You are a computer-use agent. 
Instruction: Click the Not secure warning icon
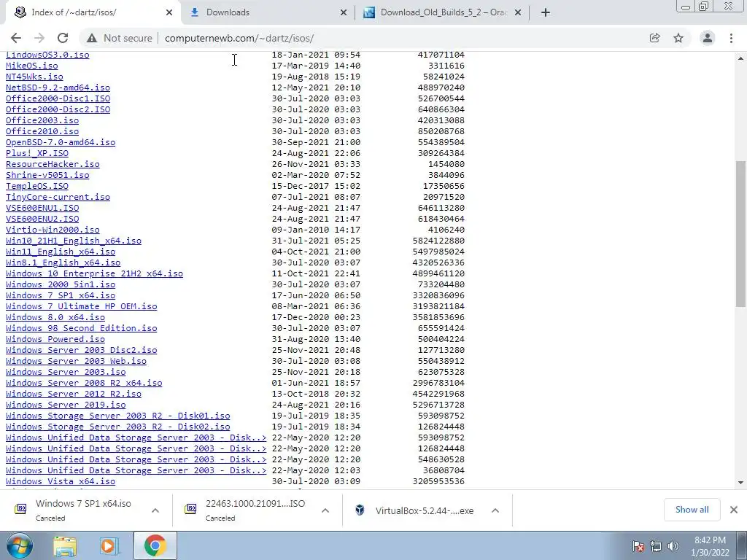click(x=92, y=38)
